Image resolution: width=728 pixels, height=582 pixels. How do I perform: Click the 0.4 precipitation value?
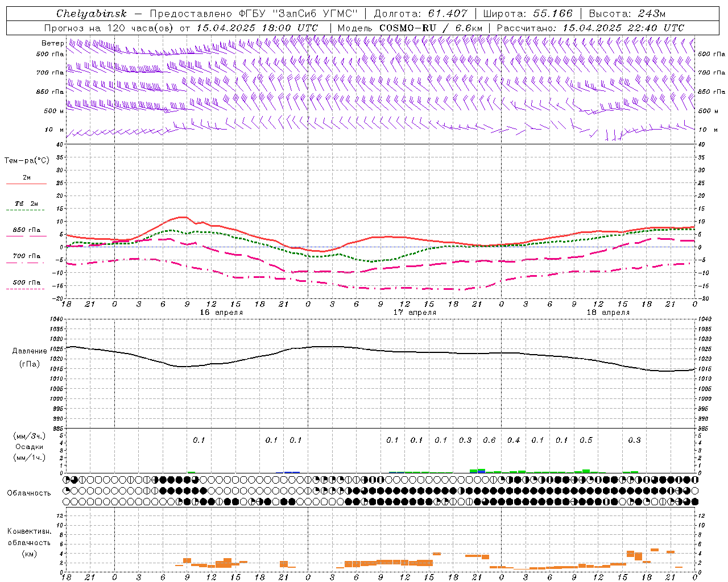tap(514, 440)
